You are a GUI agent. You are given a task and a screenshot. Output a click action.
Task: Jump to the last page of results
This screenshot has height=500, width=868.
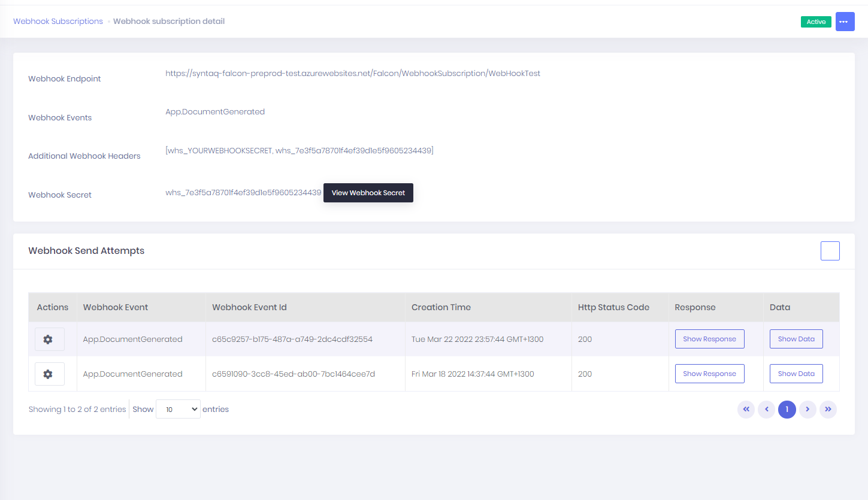[x=828, y=410]
